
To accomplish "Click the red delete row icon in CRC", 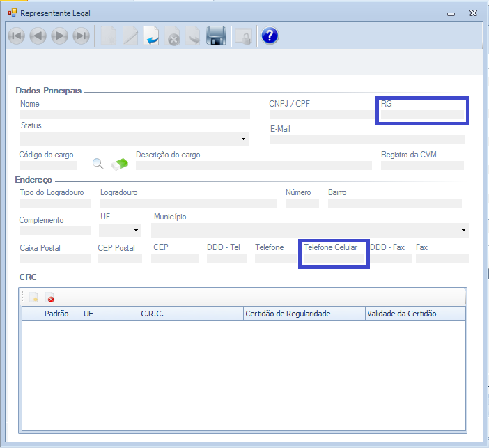I will point(49,298).
